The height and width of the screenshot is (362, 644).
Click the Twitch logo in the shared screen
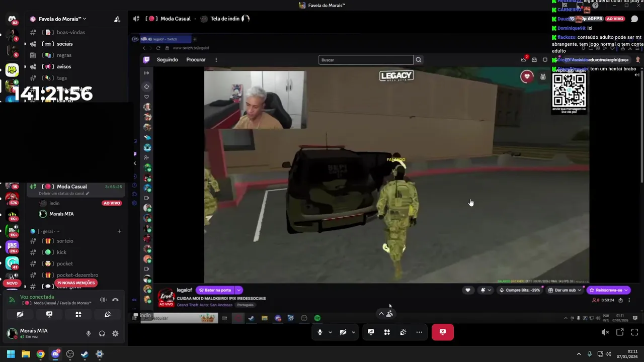[x=146, y=60]
